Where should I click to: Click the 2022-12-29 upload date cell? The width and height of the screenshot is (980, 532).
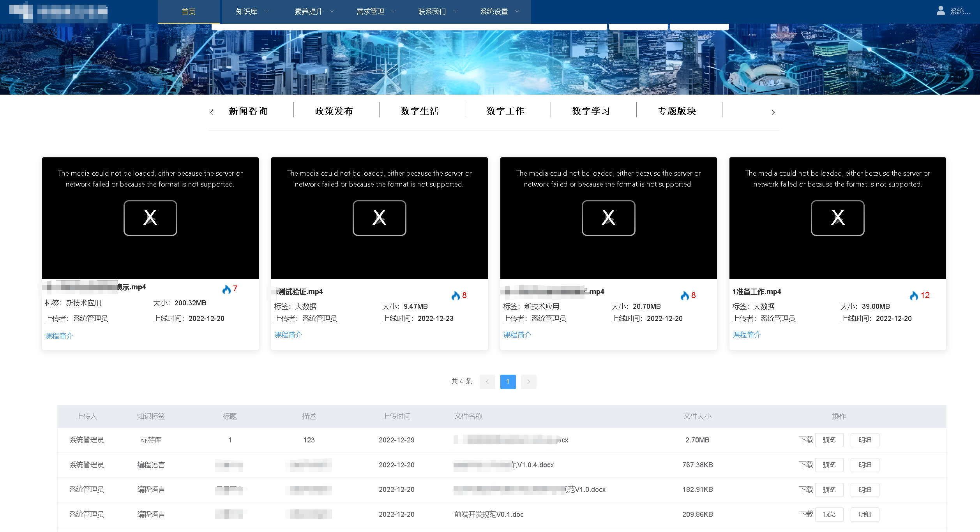click(397, 440)
